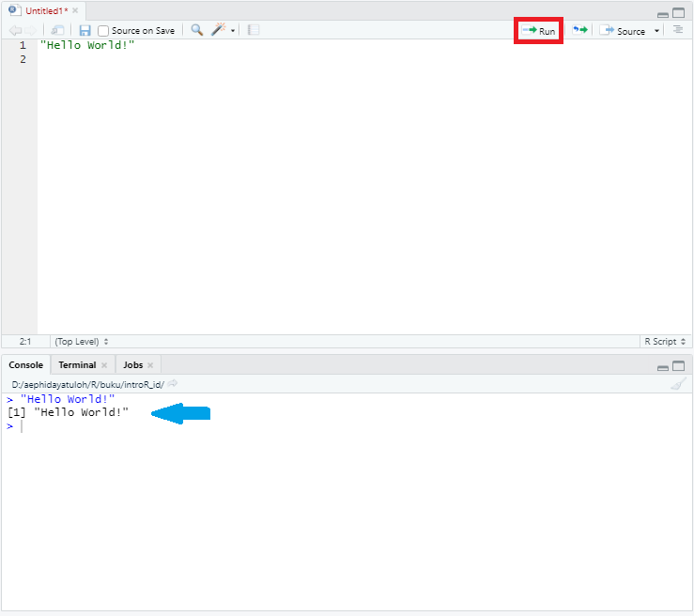Maximize the console pane
Screen dimensions: 694x616
(679, 365)
